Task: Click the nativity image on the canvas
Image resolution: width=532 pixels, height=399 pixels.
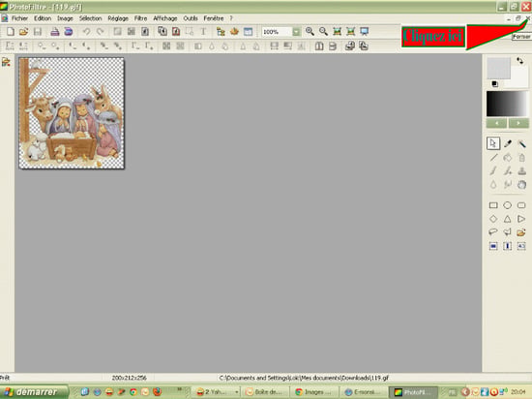Action: pos(72,113)
